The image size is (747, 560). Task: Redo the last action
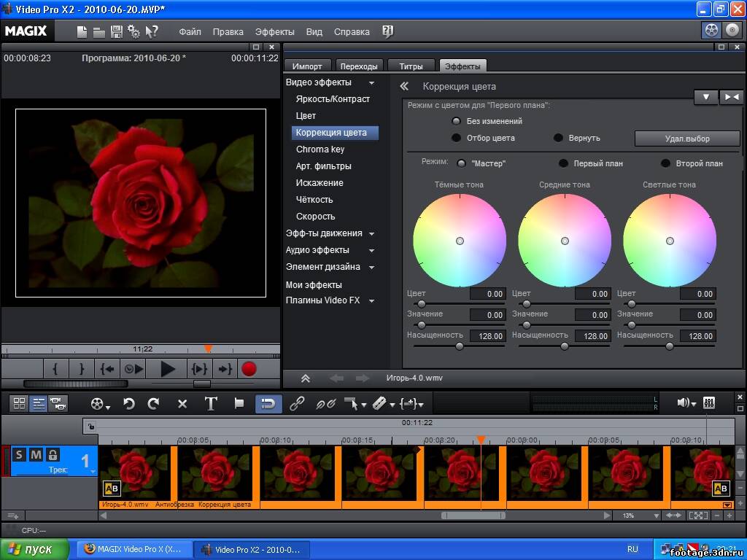(153, 404)
